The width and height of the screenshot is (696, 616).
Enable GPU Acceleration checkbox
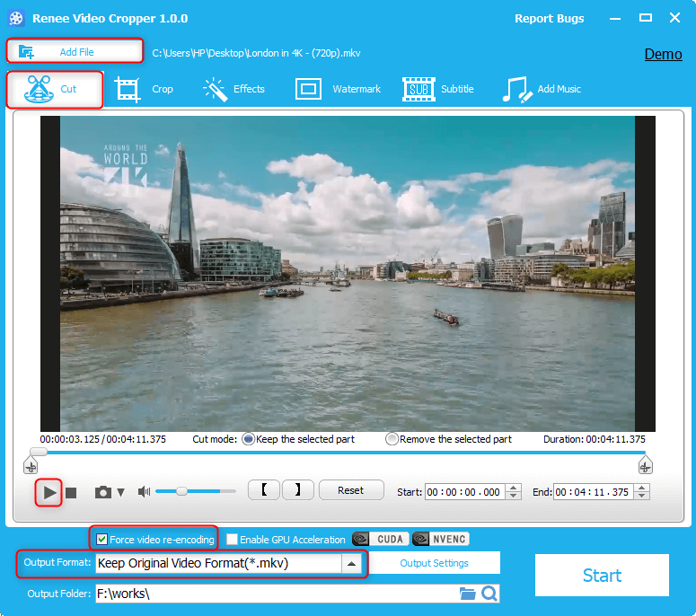pos(233,540)
